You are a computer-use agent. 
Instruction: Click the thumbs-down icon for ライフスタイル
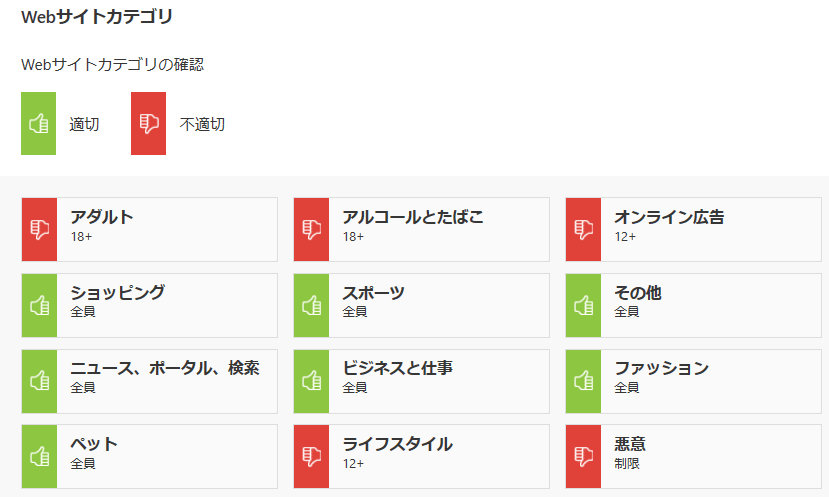[x=311, y=456]
